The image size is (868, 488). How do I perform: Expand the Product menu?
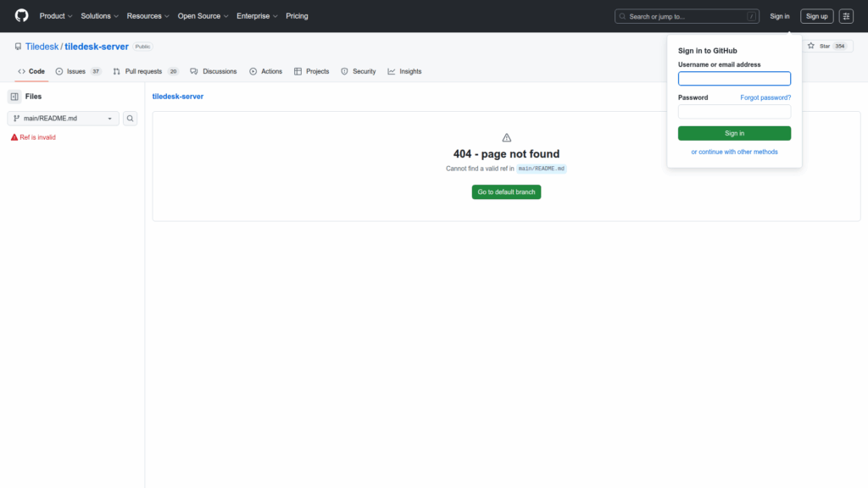tap(56, 16)
